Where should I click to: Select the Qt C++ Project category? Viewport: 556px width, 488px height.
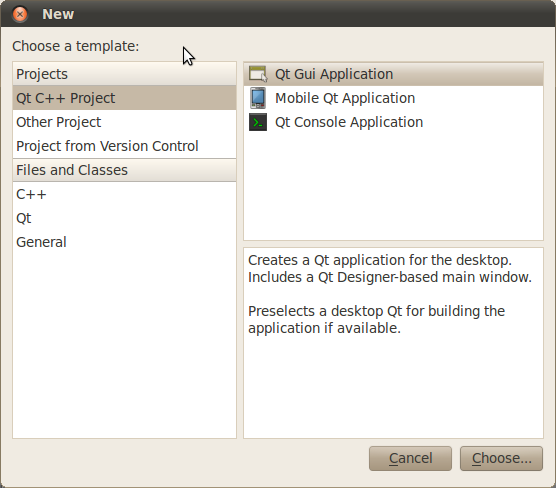click(x=124, y=98)
